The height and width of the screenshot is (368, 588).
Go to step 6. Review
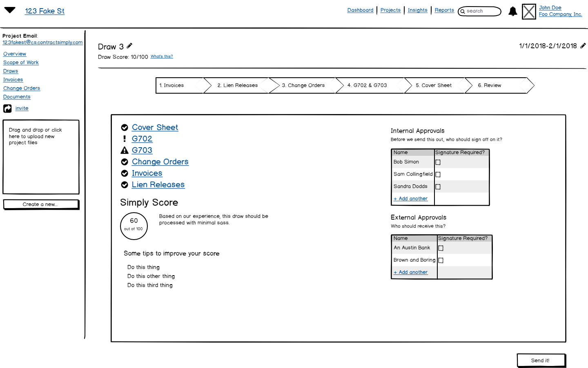pyautogui.click(x=499, y=85)
